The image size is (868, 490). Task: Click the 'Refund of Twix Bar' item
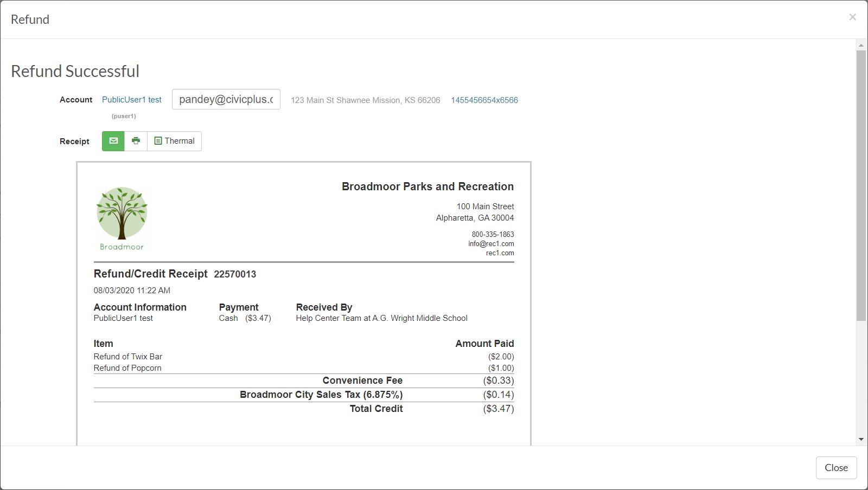128,357
